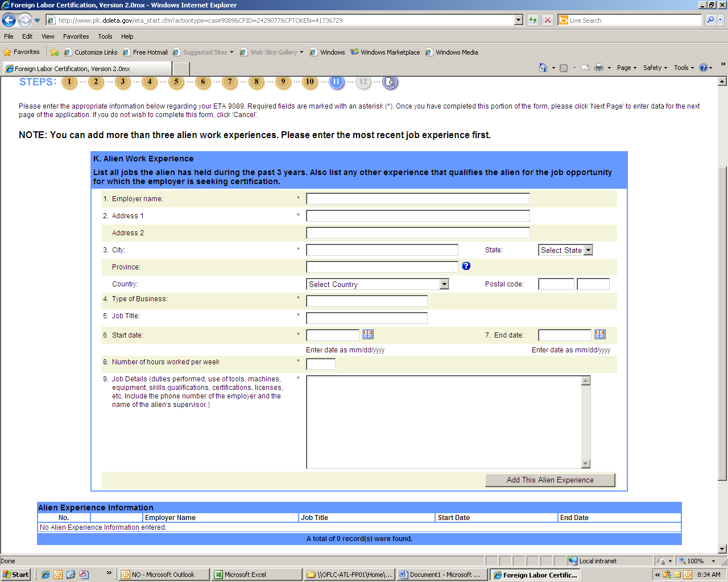The image size is (728, 582).
Task: Switch to Microsoft Excel in taskbar
Action: point(256,575)
